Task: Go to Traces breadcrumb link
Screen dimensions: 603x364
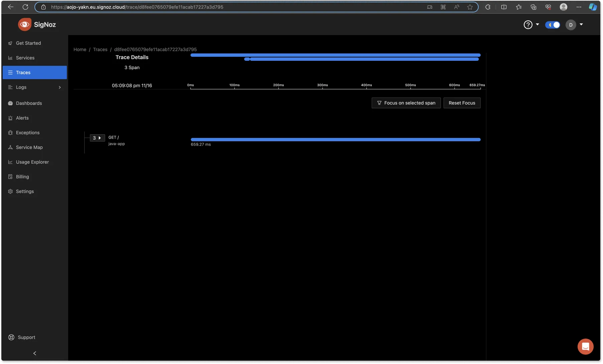Action: tap(100, 49)
